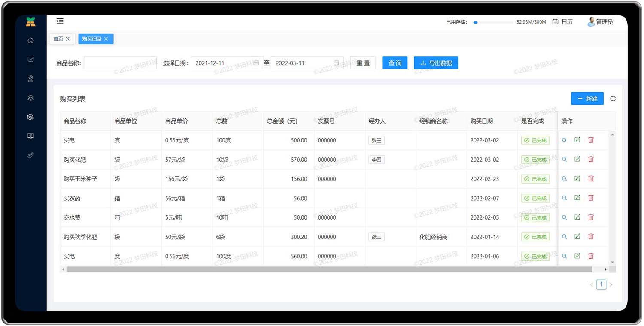Screen dimensions: 644x326
Task: Click the 李四 tag in 购买化肥 row
Action: click(377, 160)
